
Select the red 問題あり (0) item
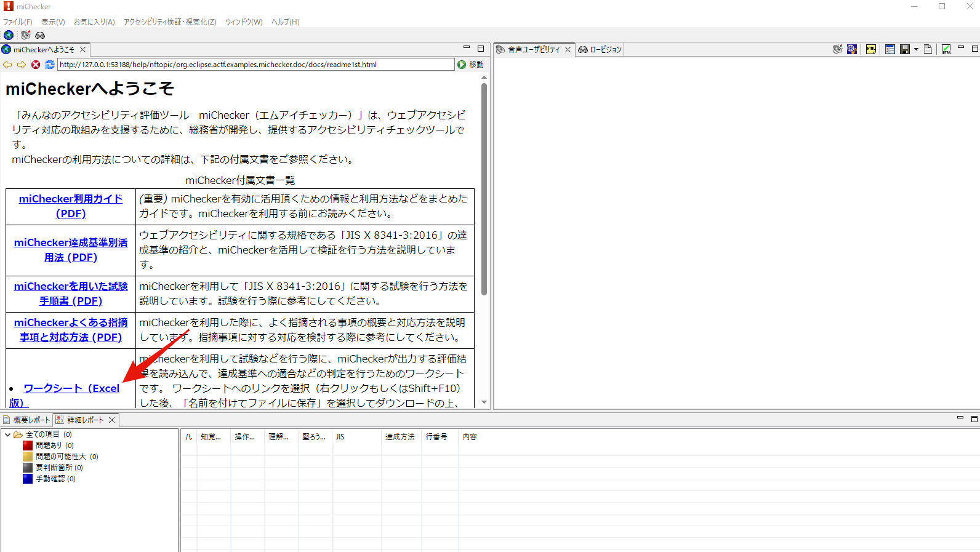(49, 446)
